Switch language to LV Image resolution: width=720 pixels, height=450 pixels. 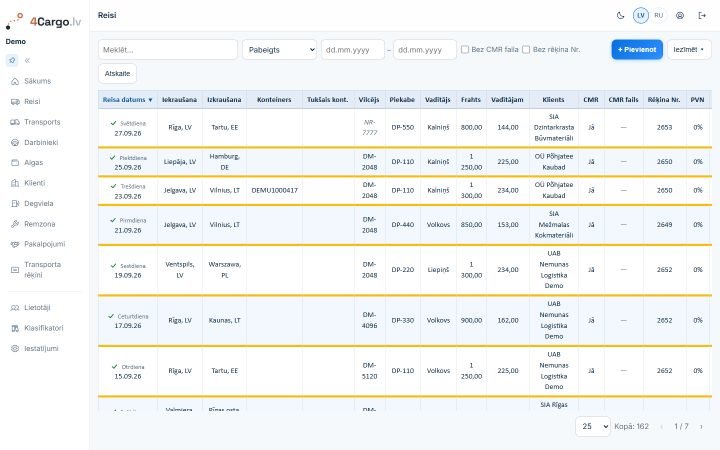pos(641,15)
